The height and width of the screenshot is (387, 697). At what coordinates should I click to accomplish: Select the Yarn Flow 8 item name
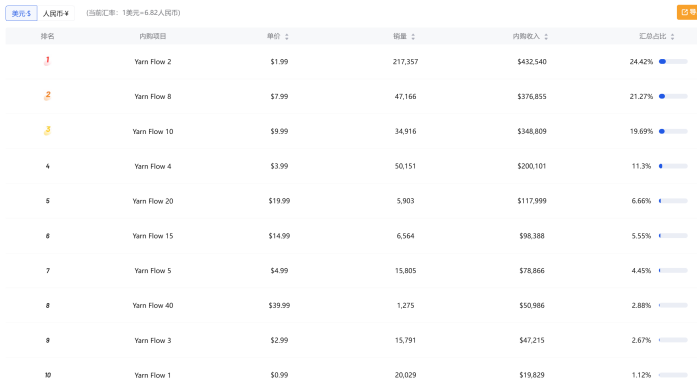pos(153,96)
